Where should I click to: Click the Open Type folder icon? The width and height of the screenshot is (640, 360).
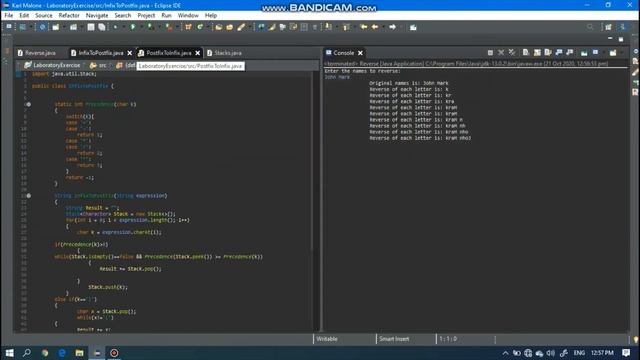click(219, 27)
